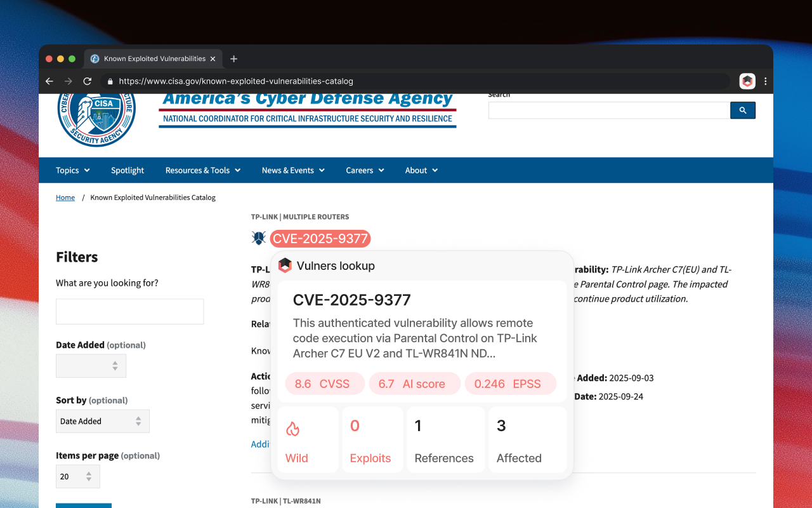Click the 6.7 AI score pill
The image size is (812, 508).
(x=414, y=384)
